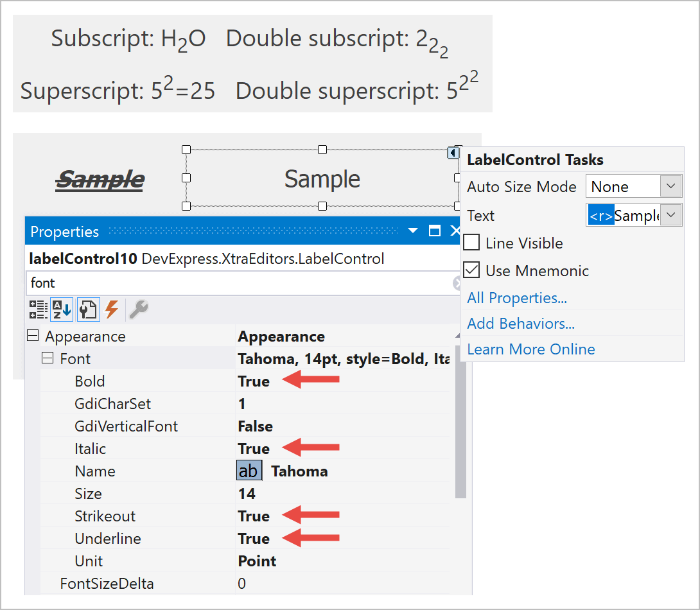Collapse the Font group

[47, 358]
